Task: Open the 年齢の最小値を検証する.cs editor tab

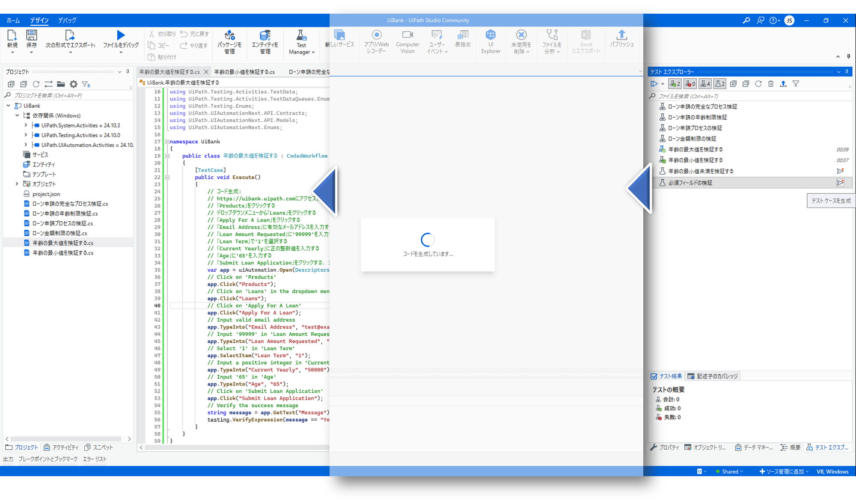Action: tap(244, 72)
